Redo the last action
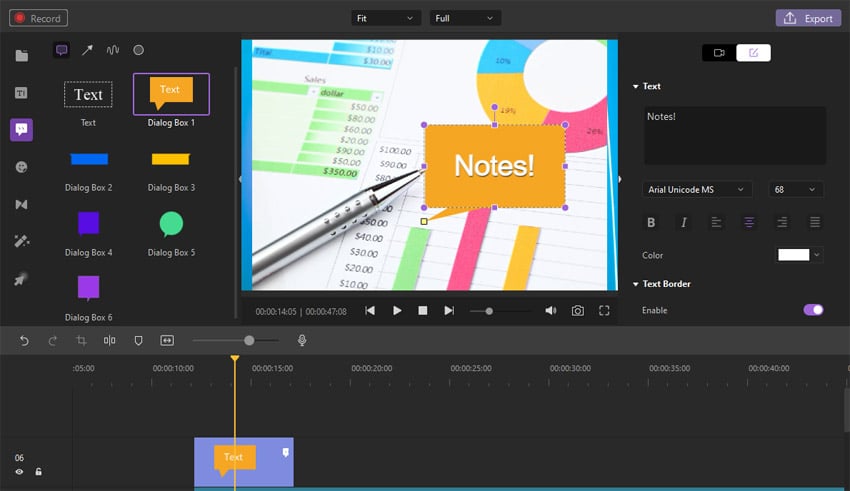Image resolution: width=850 pixels, height=491 pixels. (x=53, y=340)
